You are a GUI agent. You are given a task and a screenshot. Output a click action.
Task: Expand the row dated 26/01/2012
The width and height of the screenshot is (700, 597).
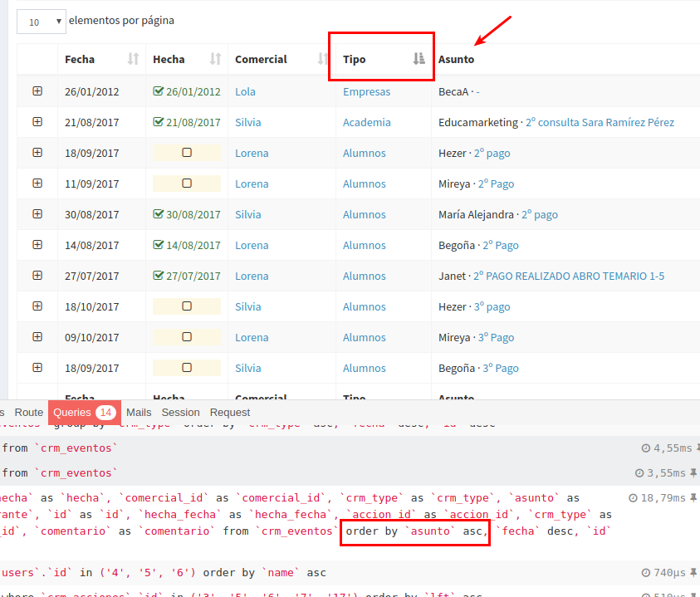coord(37,91)
